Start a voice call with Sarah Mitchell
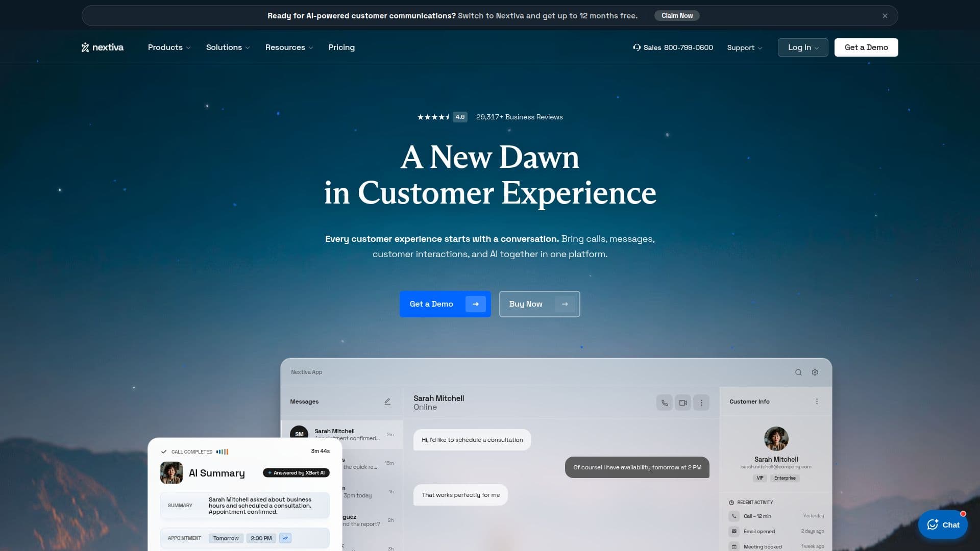 [x=664, y=403]
